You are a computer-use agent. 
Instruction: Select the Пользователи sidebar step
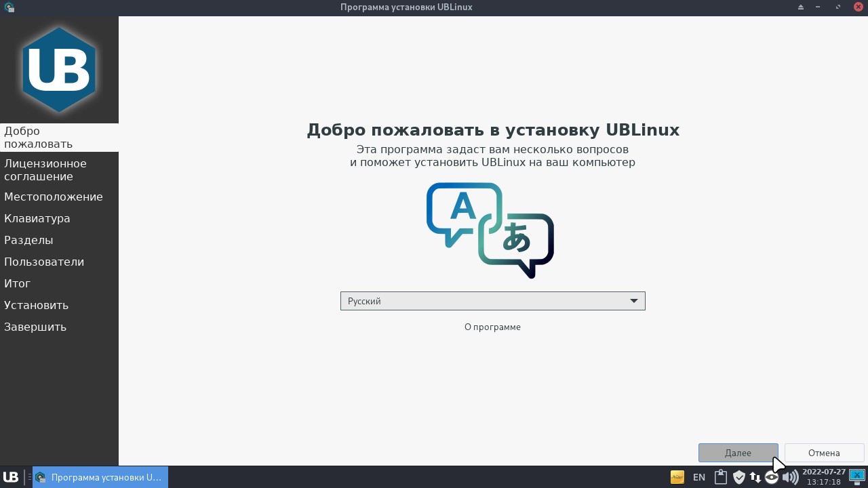[59, 262]
